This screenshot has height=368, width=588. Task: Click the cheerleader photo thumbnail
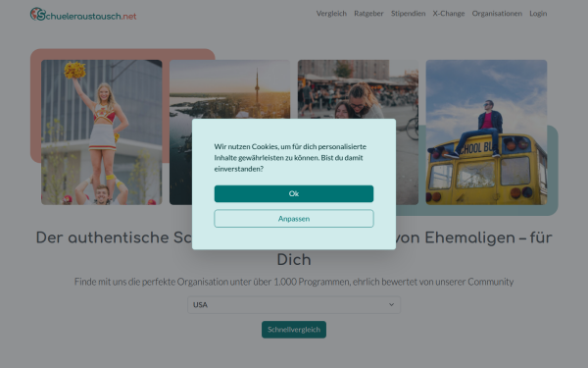coord(102,132)
